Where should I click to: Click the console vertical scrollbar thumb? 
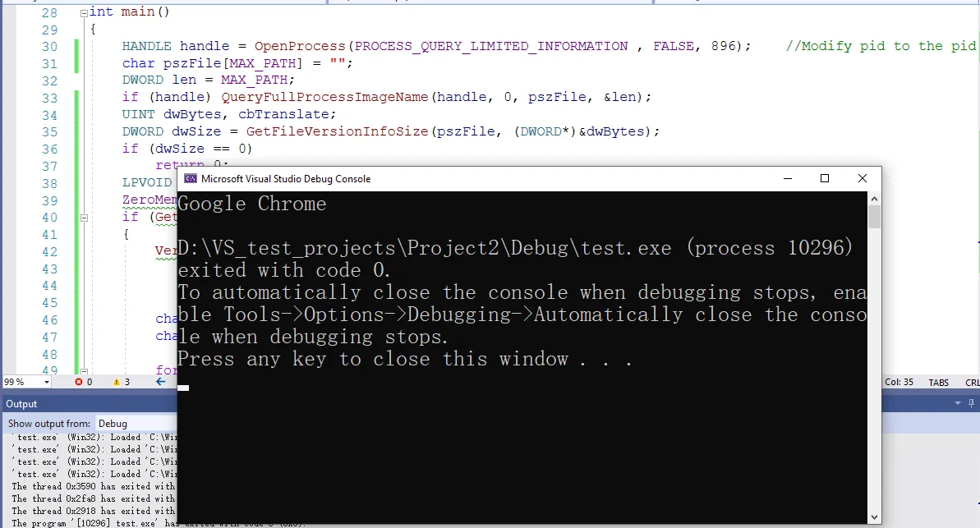[874, 217]
